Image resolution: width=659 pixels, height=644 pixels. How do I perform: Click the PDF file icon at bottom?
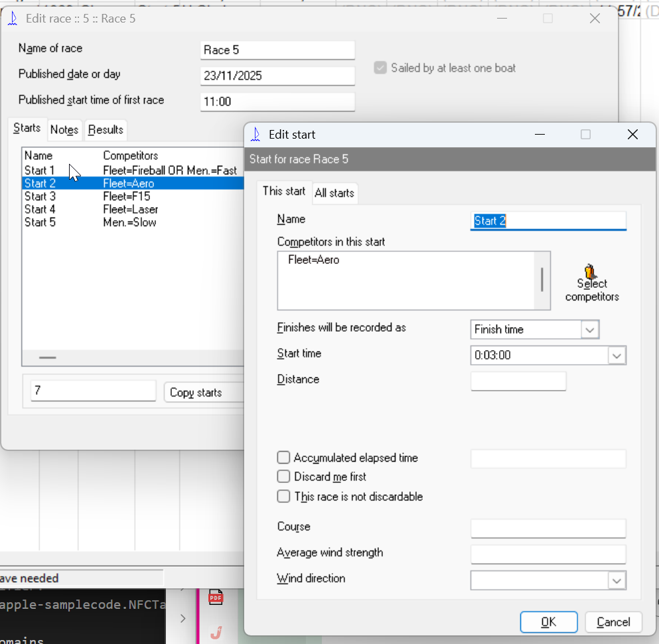(x=216, y=598)
